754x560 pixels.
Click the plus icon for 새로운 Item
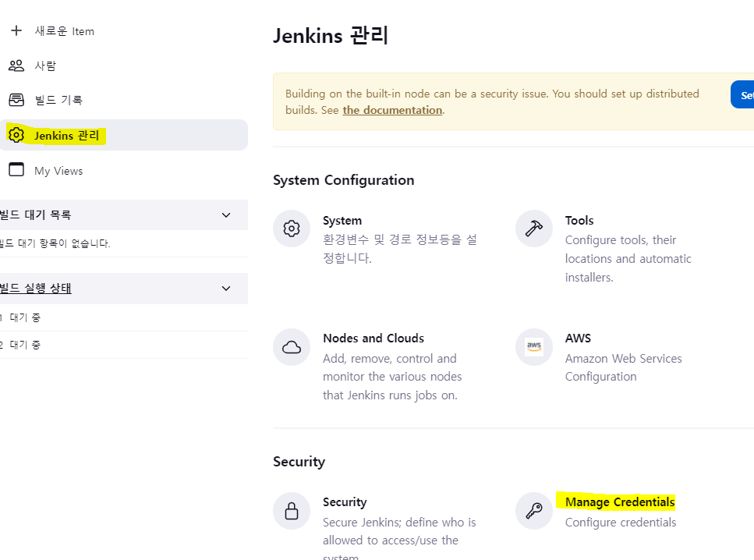(x=16, y=30)
